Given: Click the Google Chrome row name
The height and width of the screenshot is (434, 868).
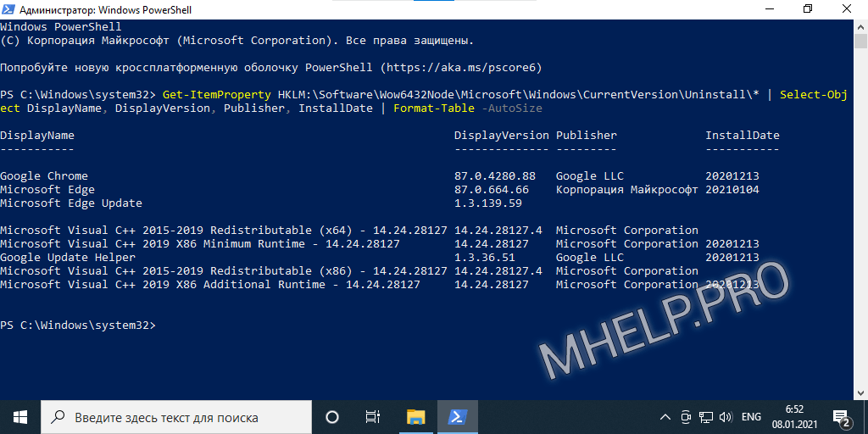Looking at the screenshot, I should 44,176.
